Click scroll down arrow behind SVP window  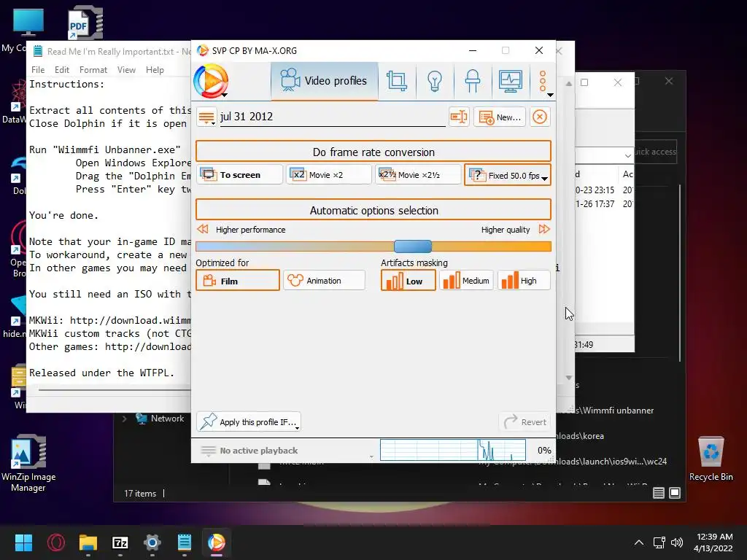pyautogui.click(x=569, y=378)
